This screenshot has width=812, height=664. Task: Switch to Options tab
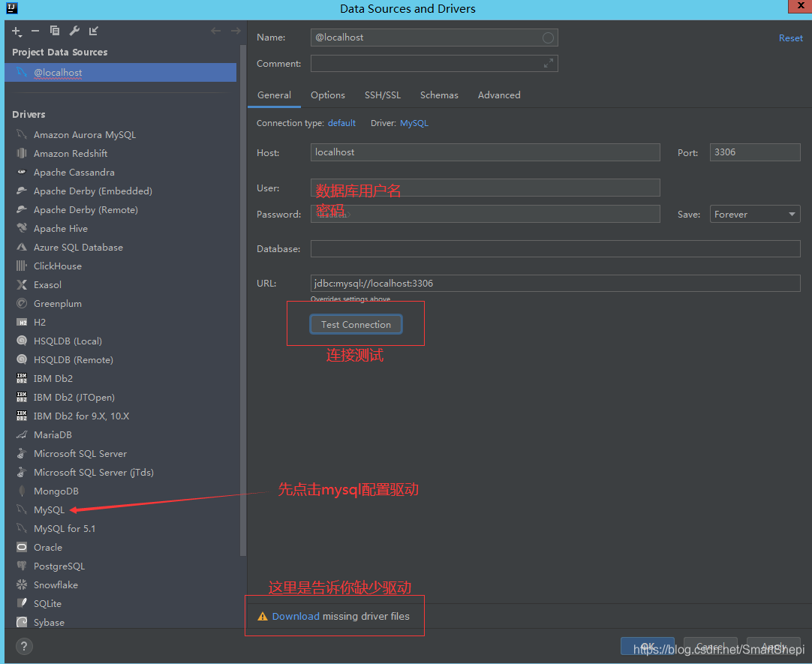tap(328, 95)
